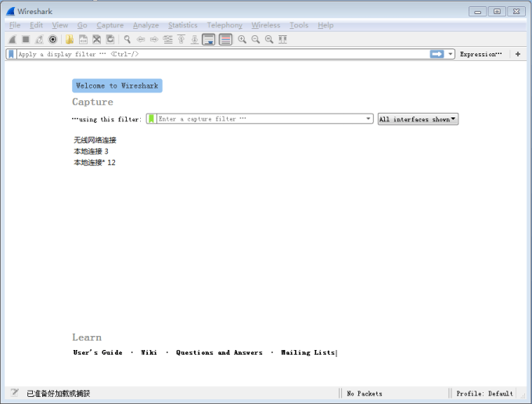532x404 pixels.
Task: Open All interfaces shown dropdown
Action: (418, 119)
